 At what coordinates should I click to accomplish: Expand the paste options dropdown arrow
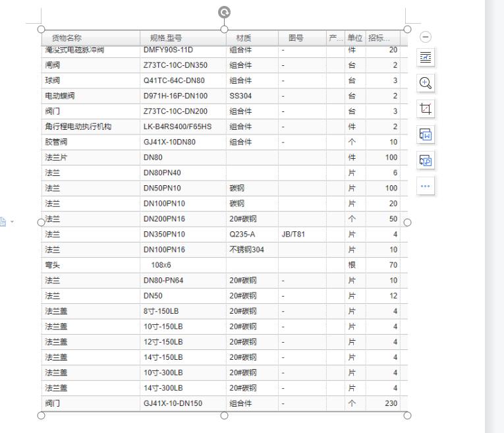[x=12, y=222]
